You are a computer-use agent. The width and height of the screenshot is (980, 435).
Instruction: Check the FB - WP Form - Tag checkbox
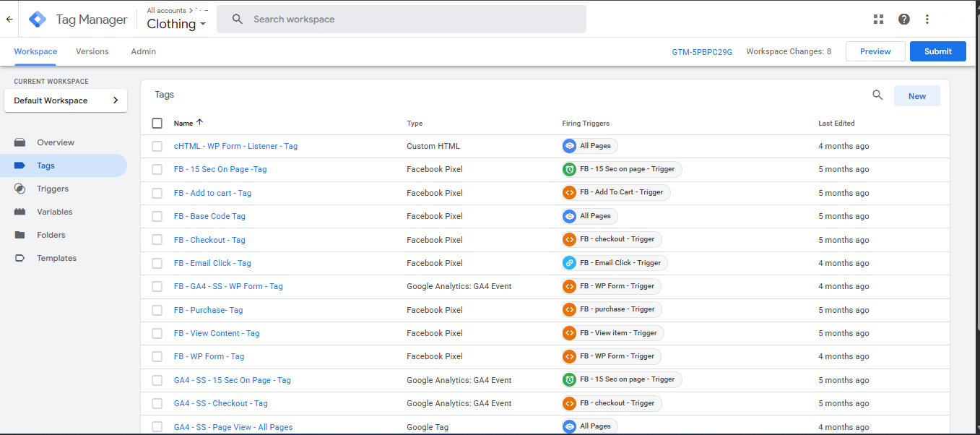(157, 356)
